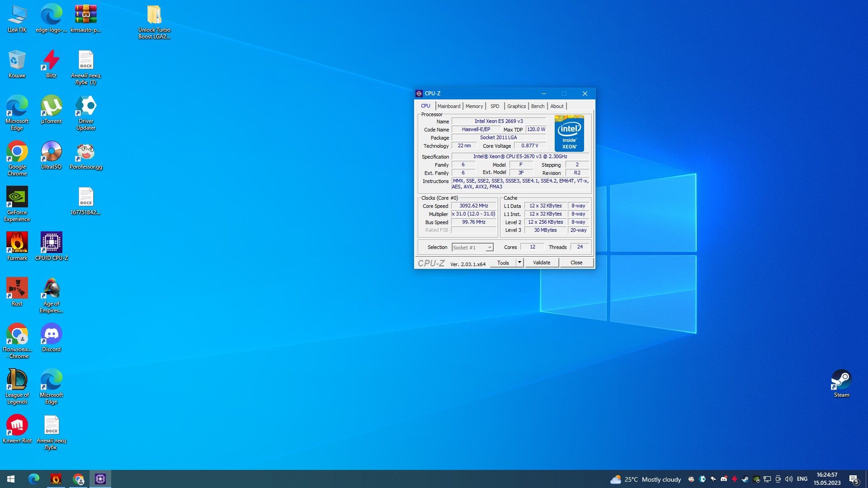Click the Core Speed value 3092.62 MHz
The height and width of the screenshot is (488, 868).
coord(474,206)
